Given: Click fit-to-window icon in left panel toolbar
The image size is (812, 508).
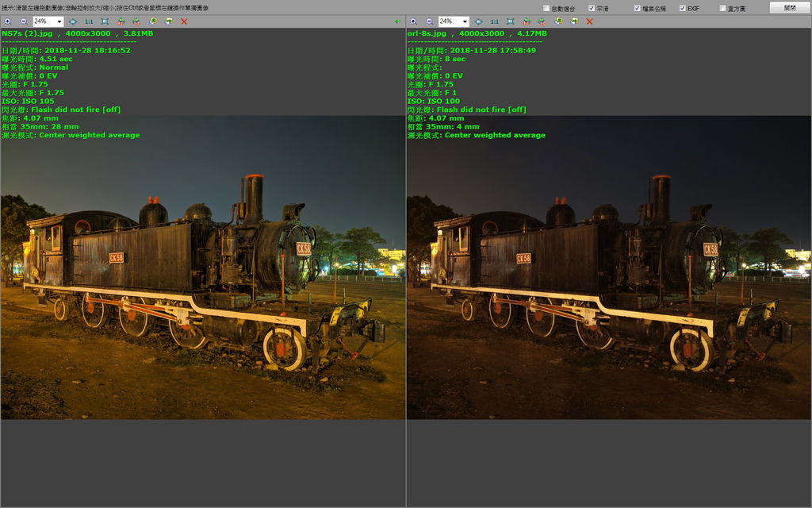Looking at the screenshot, I should click(x=105, y=21).
